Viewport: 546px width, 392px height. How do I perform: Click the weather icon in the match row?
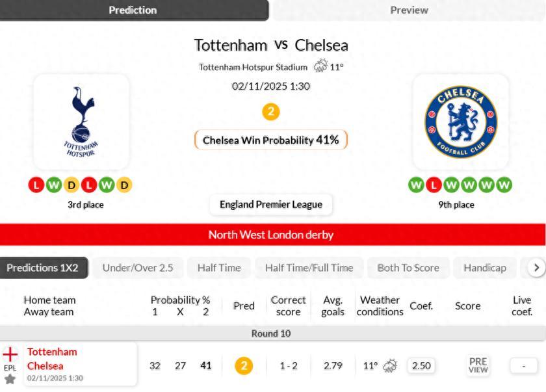[390, 366]
